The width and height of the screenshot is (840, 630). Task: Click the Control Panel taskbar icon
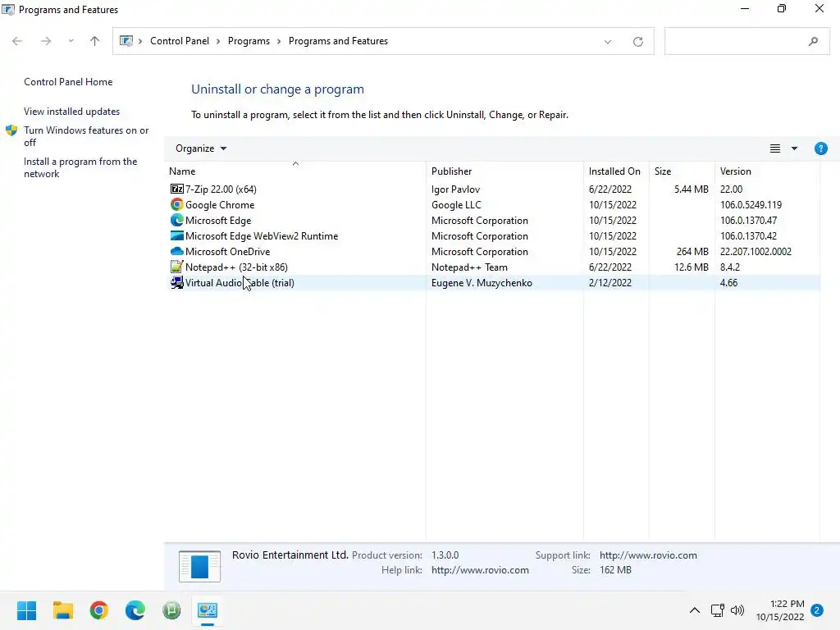(208, 610)
